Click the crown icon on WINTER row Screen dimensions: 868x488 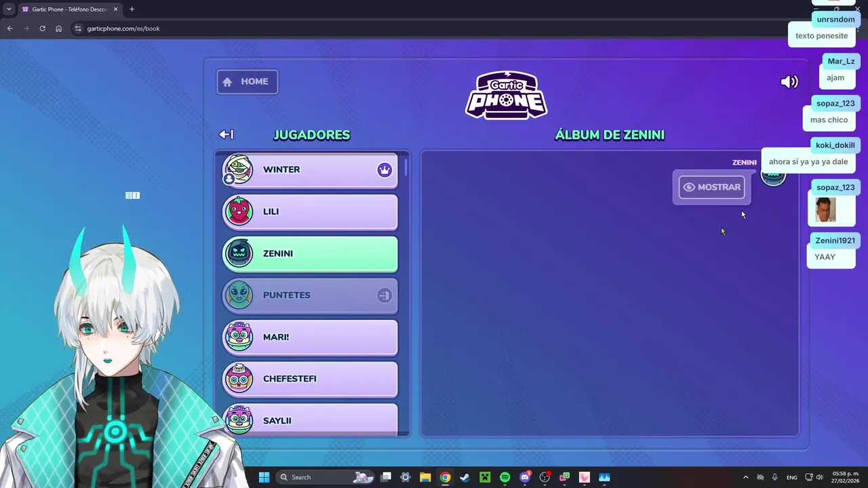[x=384, y=170]
